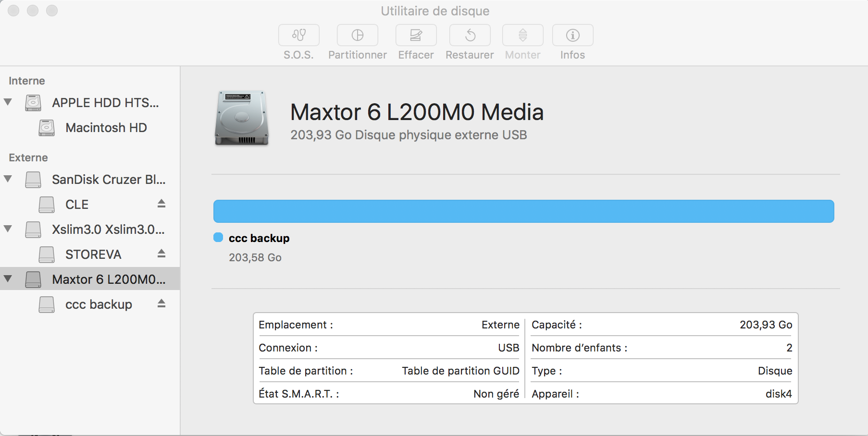Viewport: 868px width, 436px height.
Task: Open the Partitionner tool
Action: pos(357,36)
